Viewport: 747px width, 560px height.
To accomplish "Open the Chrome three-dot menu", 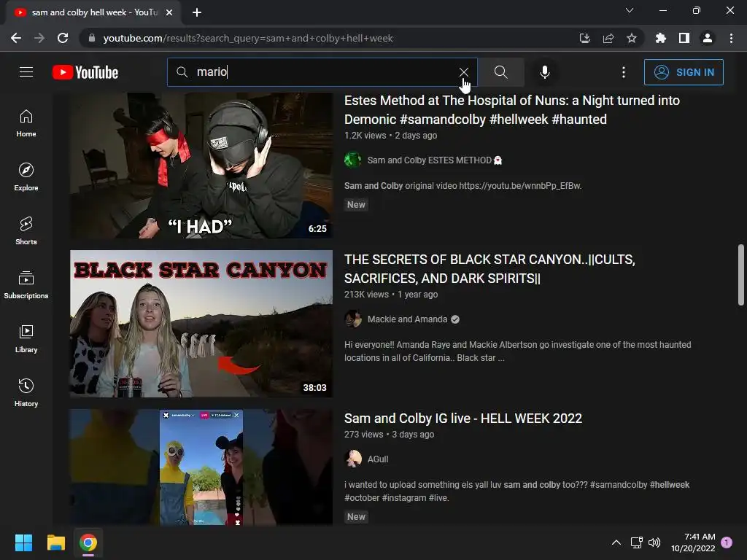I will pos(731,38).
